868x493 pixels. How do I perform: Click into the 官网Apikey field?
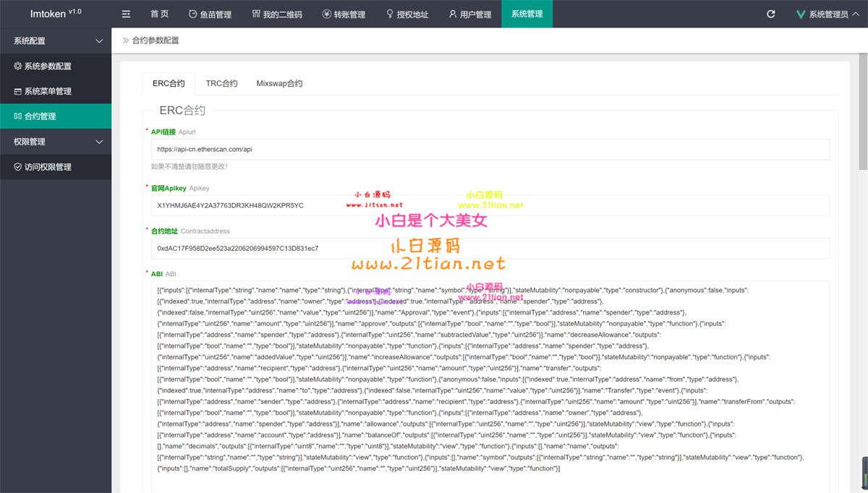pyautogui.click(x=490, y=205)
